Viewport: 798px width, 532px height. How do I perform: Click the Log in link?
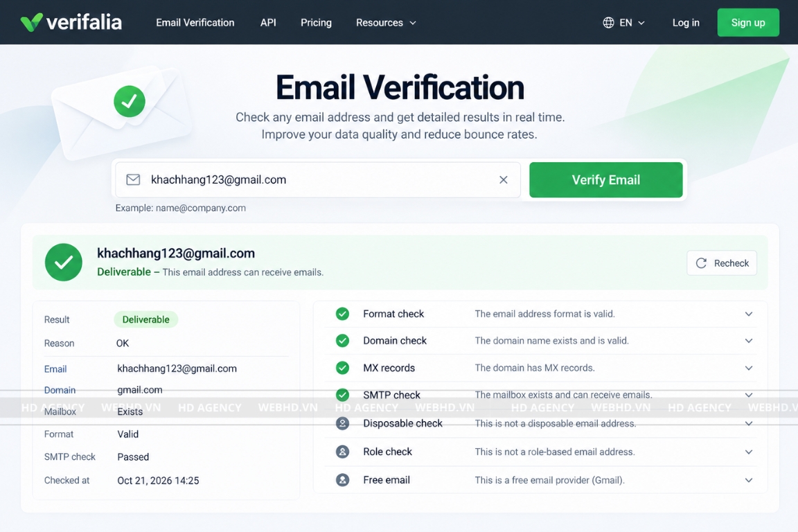tap(686, 22)
